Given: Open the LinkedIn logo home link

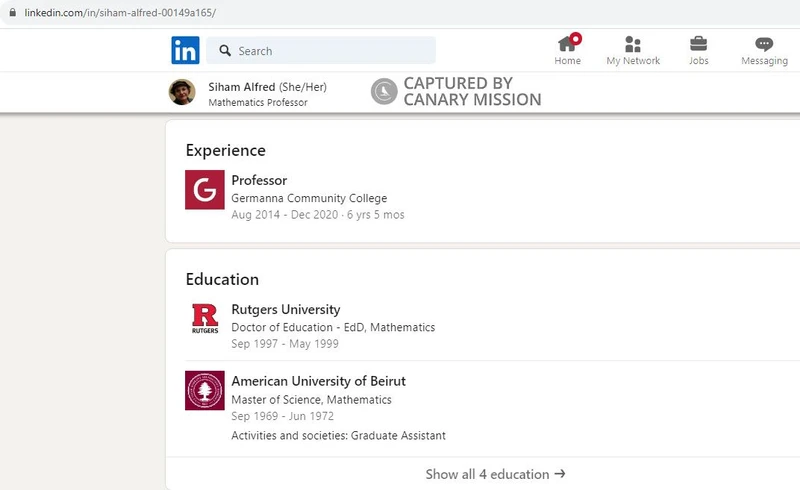Looking at the screenshot, I should pos(185,50).
